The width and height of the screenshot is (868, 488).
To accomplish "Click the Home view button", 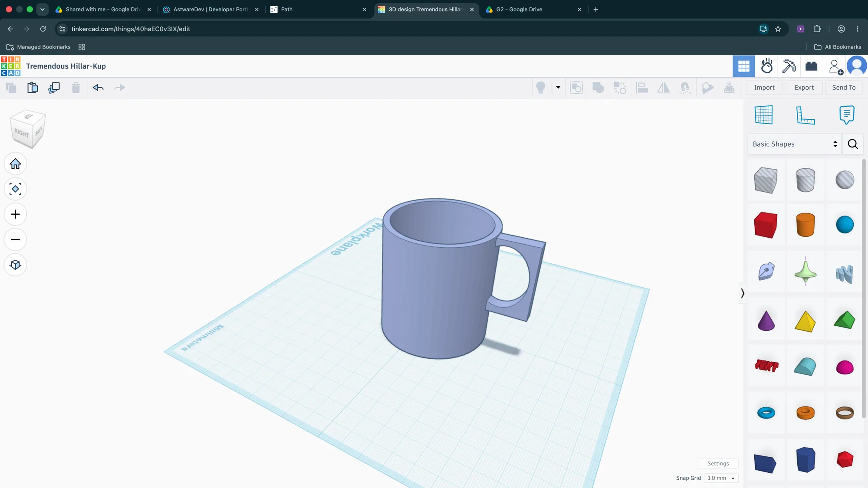I will [15, 164].
